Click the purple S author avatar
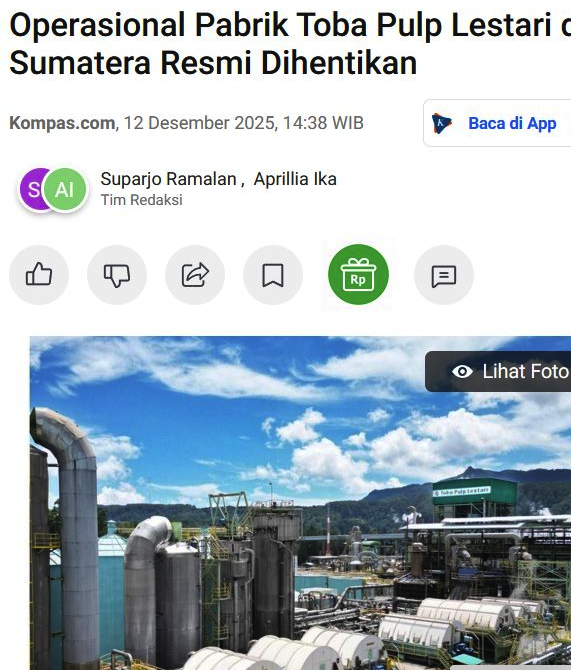 pyautogui.click(x=33, y=189)
